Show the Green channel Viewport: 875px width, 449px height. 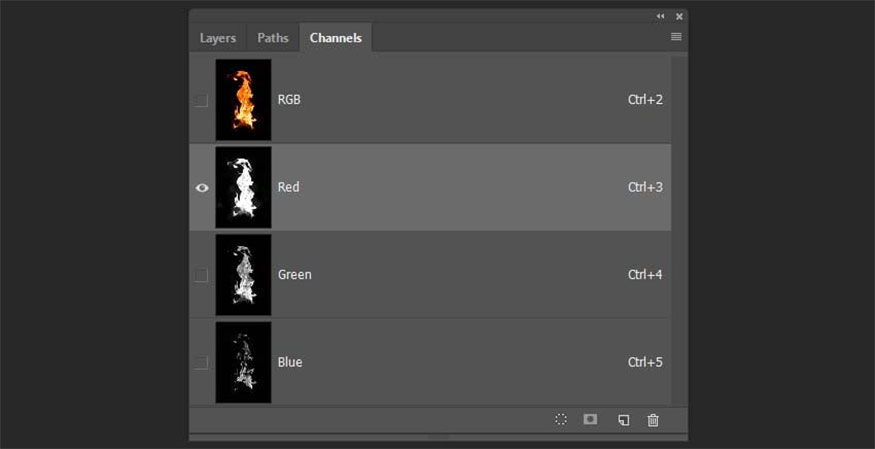tap(201, 275)
